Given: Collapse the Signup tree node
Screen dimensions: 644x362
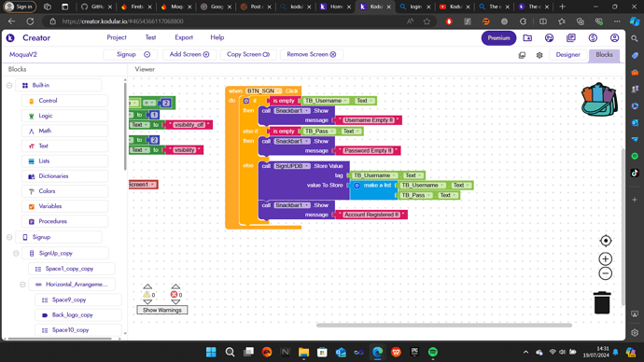Looking at the screenshot, I should pos(9,237).
